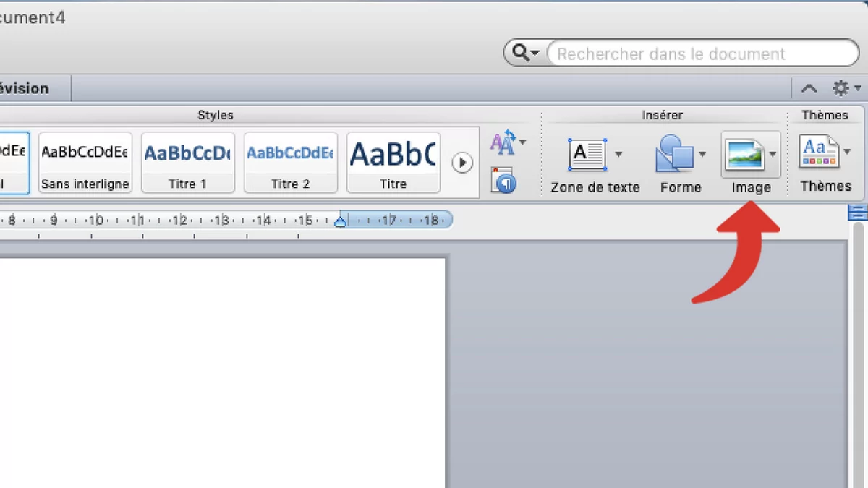The width and height of the screenshot is (868, 488).
Task: Click the Zone de texte label
Action: pos(595,187)
